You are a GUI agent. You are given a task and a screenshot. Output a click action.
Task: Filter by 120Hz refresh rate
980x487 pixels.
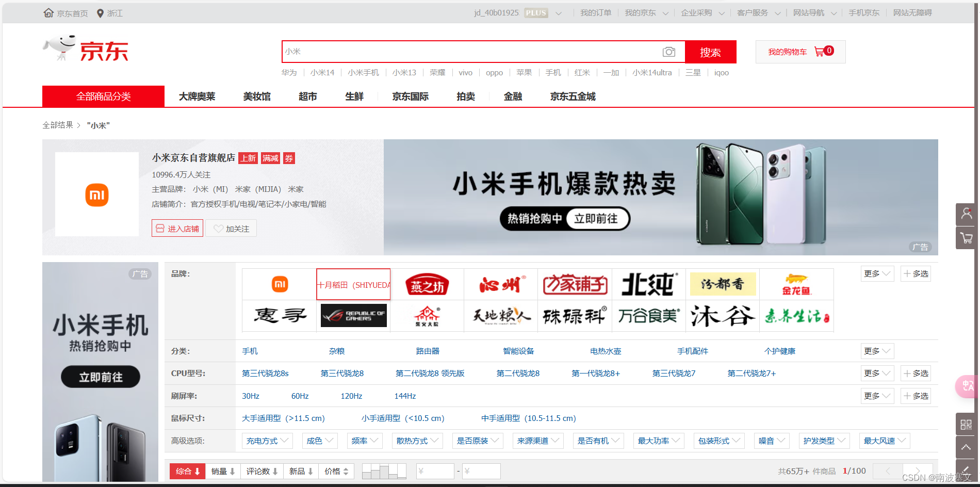point(351,396)
